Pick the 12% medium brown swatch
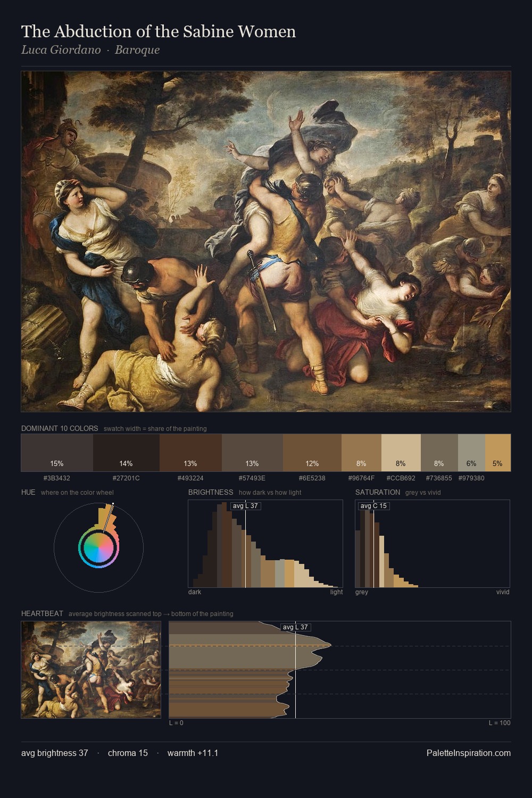532x798 pixels. point(312,453)
